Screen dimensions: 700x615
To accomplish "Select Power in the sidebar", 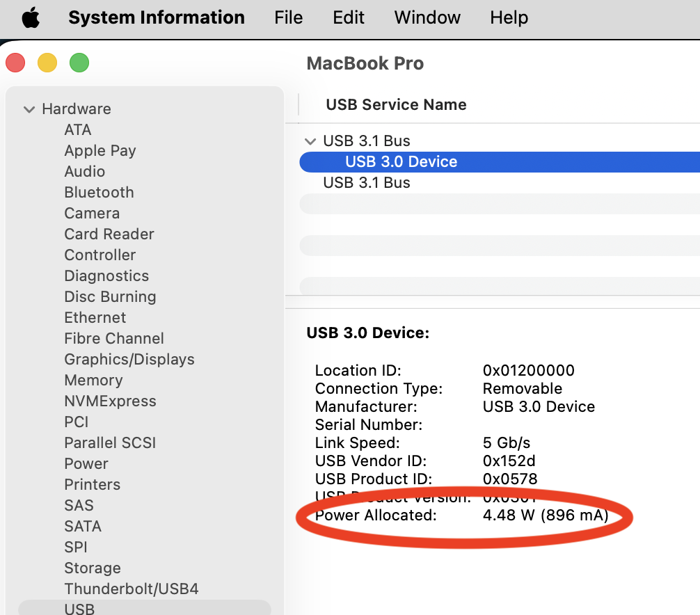I will (86, 464).
